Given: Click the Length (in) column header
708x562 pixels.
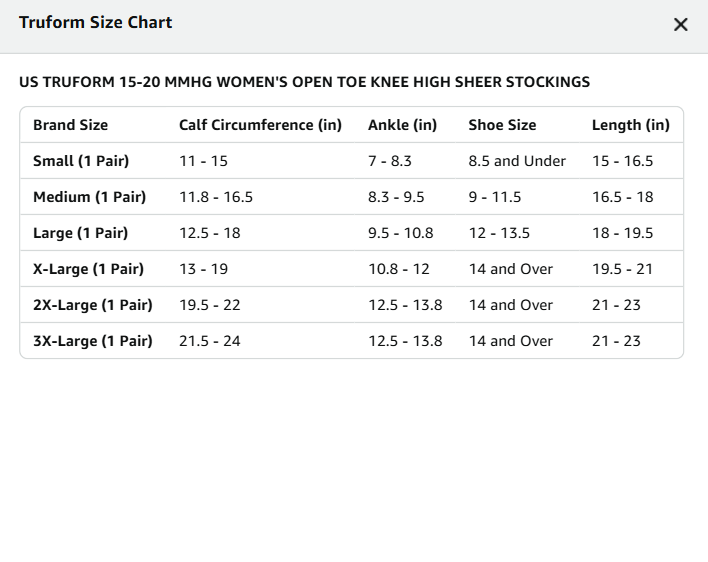Looking at the screenshot, I should (x=631, y=125).
